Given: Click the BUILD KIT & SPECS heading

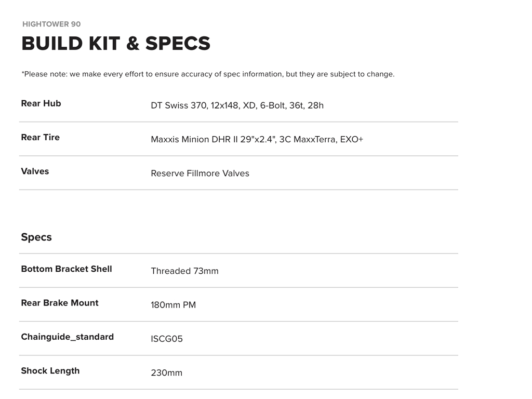Looking at the screenshot, I should [116, 44].
